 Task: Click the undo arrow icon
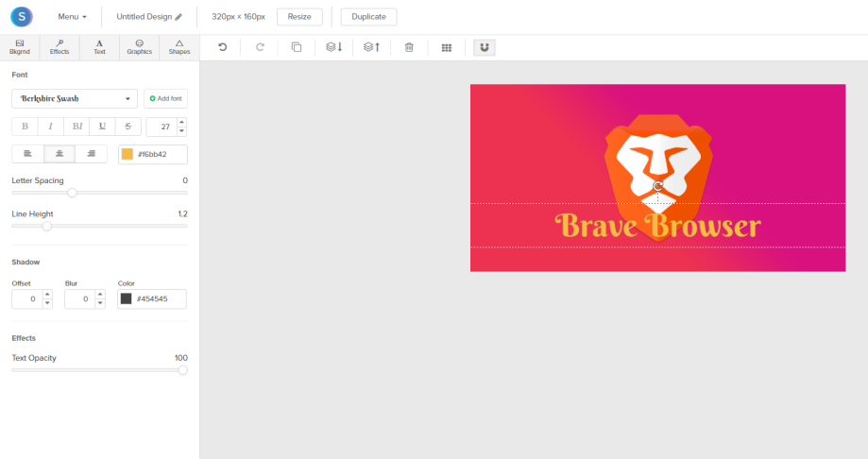223,47
